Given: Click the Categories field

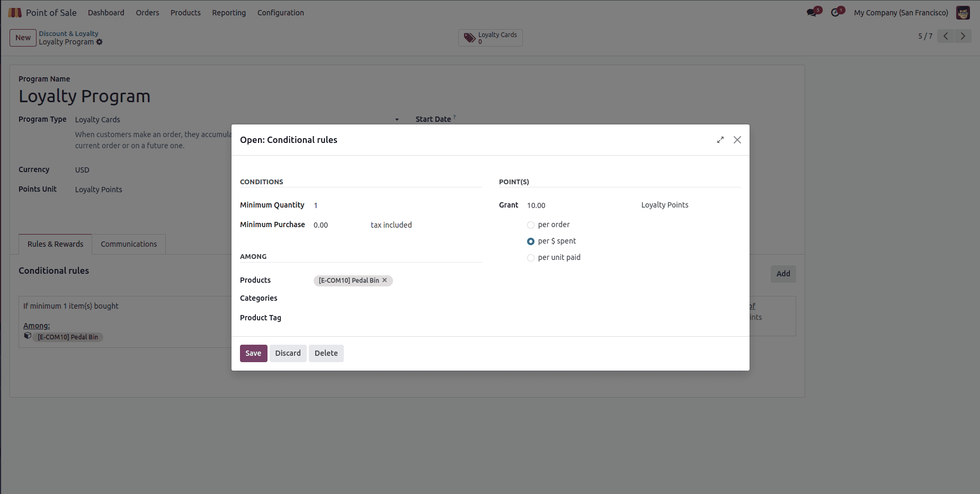Looking at the screenshot, I should (397, 299).
